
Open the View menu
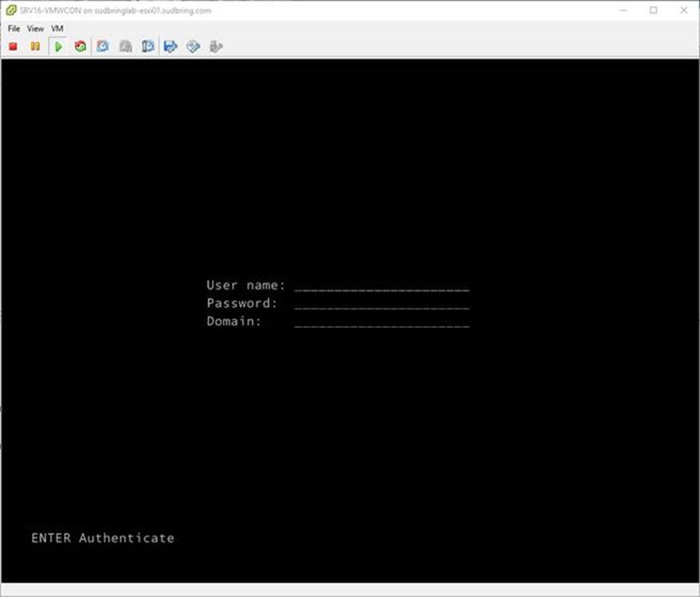pyautogui.click(x=35, y=29)
